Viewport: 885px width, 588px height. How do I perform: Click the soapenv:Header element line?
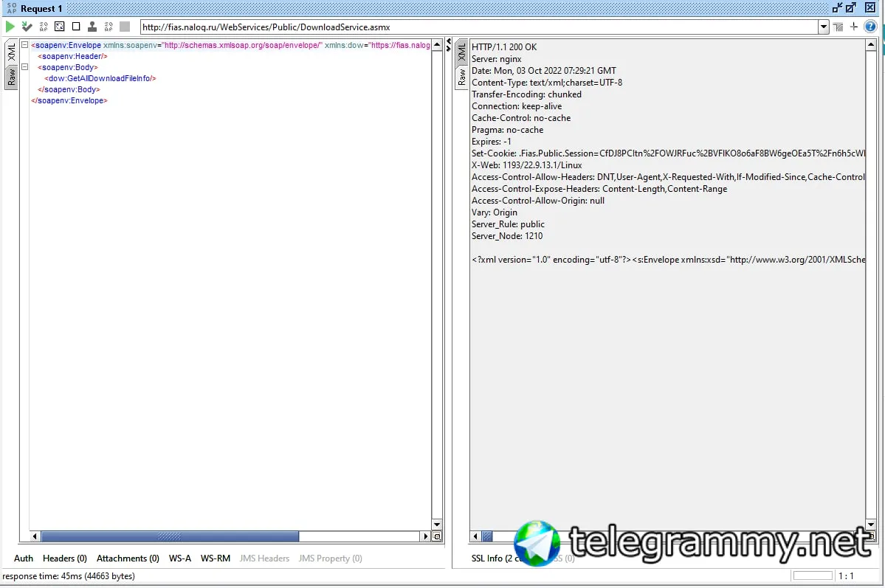(72, 56)
